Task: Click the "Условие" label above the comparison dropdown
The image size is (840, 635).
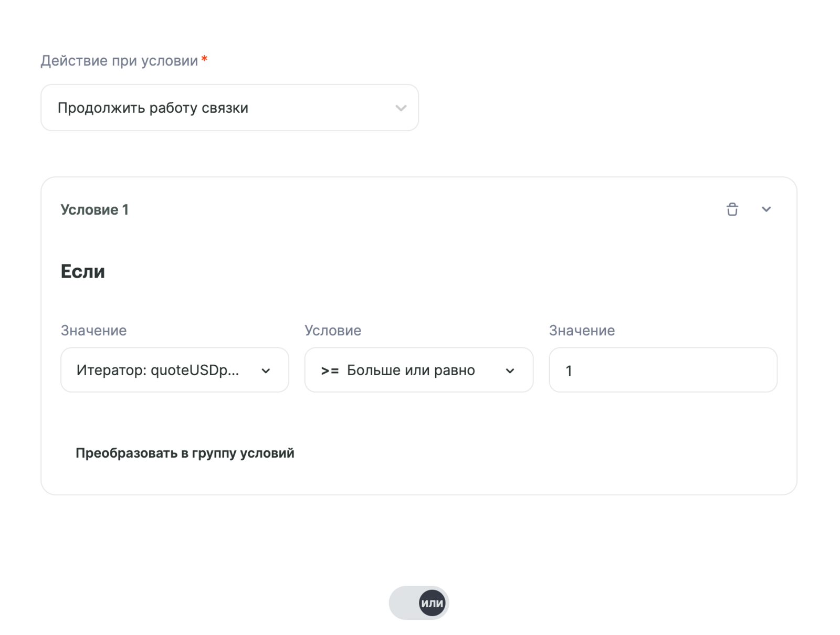Action: click(333, 330)
